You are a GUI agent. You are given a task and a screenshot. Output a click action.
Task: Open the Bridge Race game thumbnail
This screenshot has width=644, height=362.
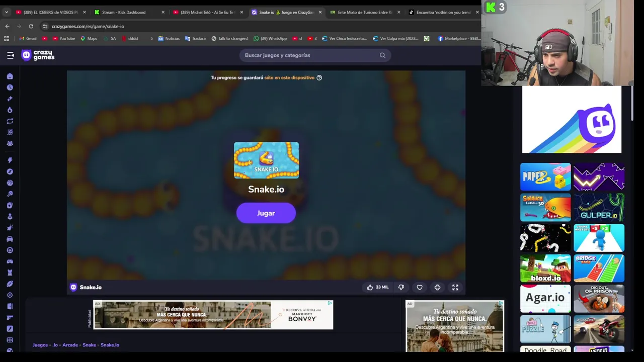[599, 268]
